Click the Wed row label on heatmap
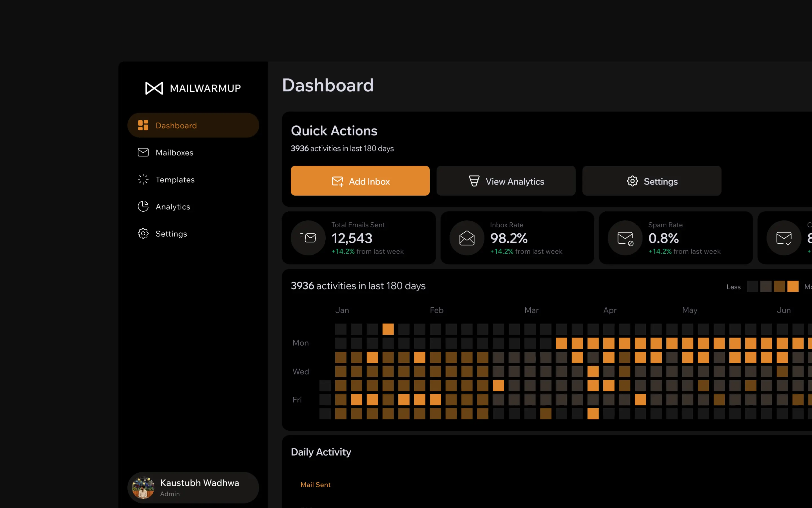 point(301,372)
